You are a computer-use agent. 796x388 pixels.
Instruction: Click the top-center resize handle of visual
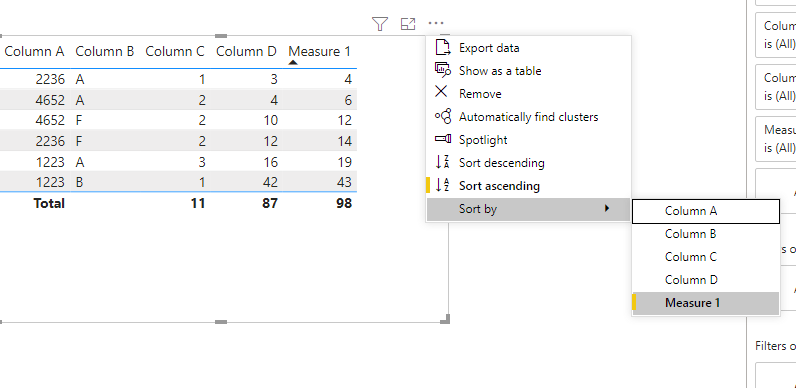(221, 36)
